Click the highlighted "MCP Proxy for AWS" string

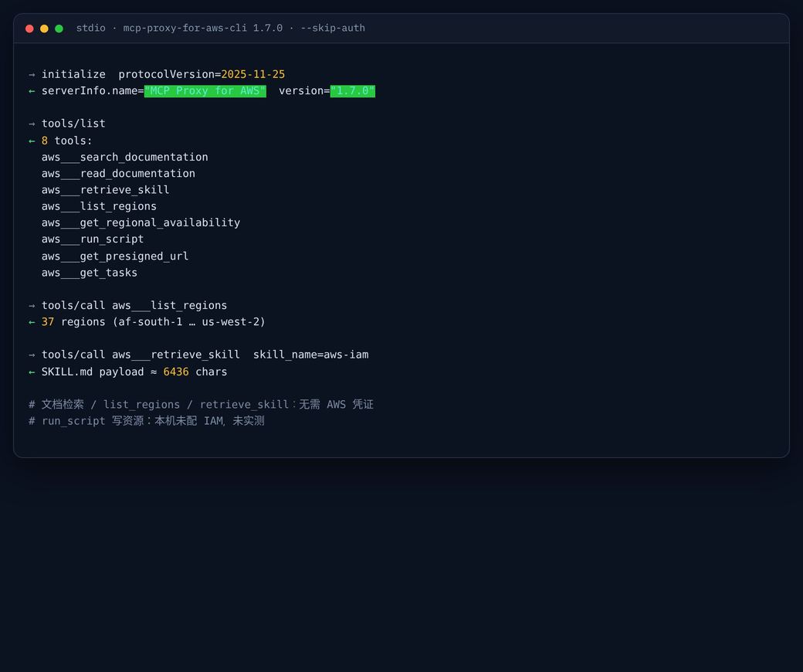pyautogui.click(x=205, y=91)
